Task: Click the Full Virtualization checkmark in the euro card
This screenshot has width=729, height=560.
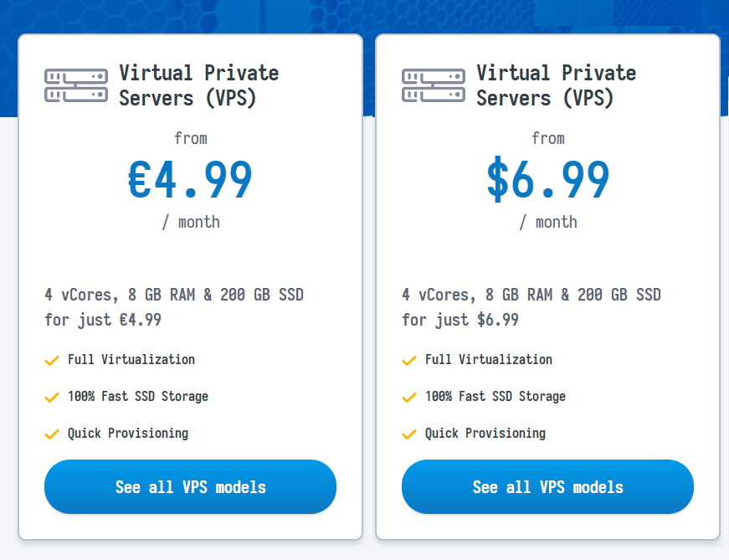Action: [x=51, y=361]
